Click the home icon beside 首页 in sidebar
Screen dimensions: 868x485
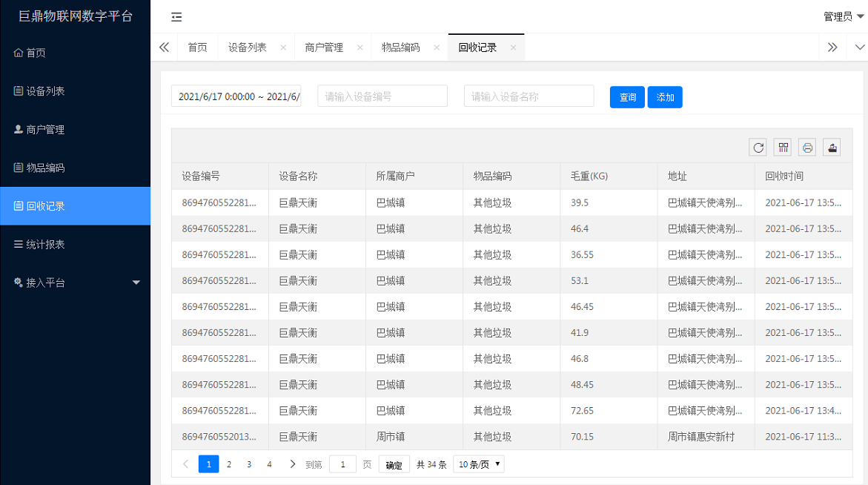tap(19, 53)
